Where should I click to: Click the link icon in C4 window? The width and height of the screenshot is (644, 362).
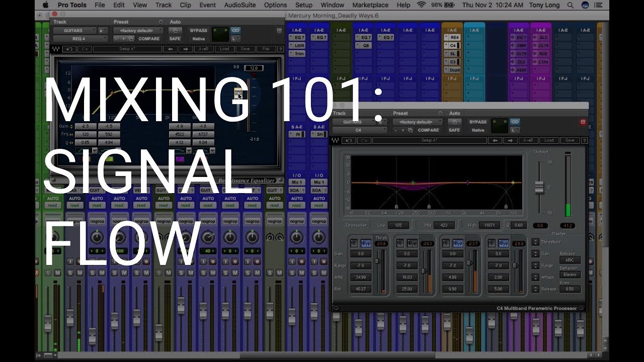click(x=515, y=122)
